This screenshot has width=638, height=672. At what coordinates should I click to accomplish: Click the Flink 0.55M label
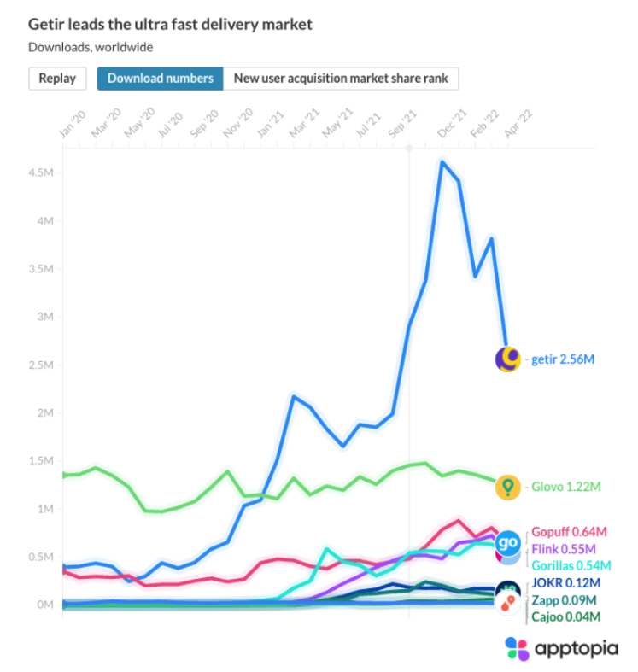pos(564,549)
